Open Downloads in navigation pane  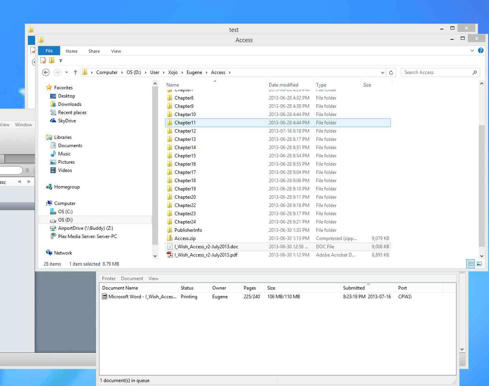pyautogui.click(x=69, y=104)
